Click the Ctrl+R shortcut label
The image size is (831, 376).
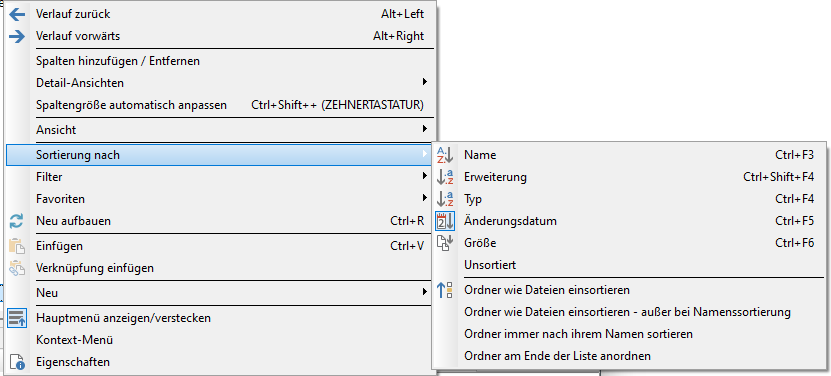(407, 221)
